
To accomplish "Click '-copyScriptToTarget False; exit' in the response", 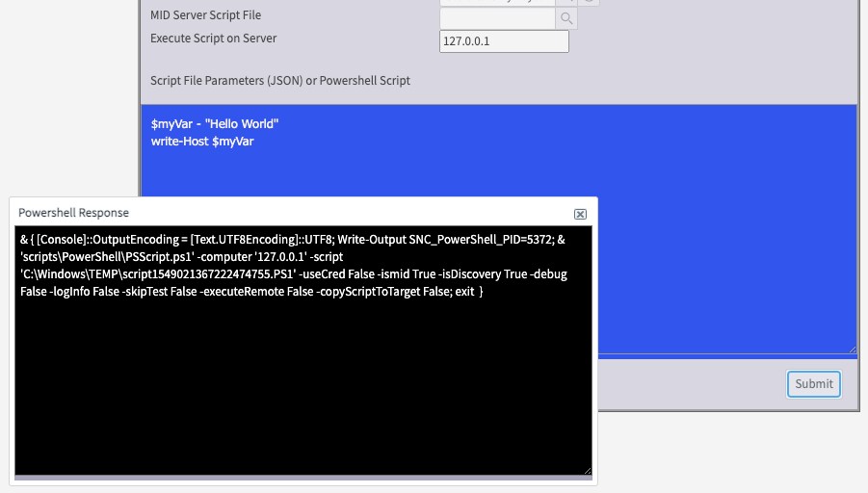I will click(395, 292).
